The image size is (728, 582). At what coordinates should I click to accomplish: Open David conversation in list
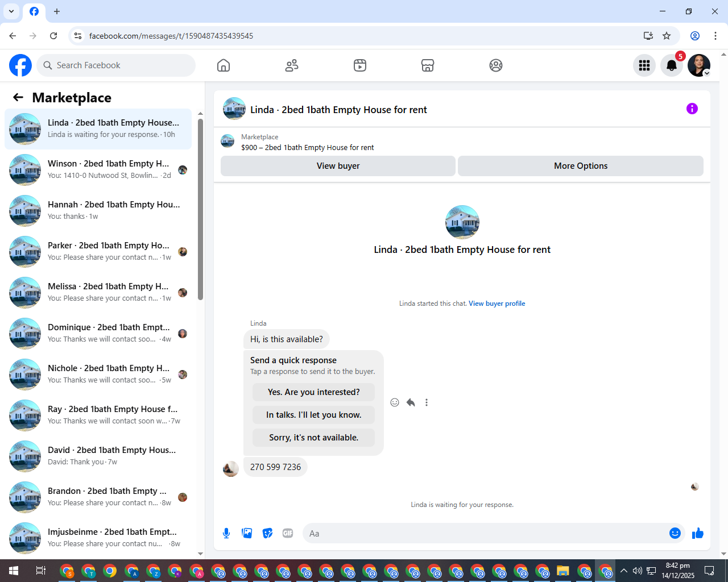tap(98, 456)
